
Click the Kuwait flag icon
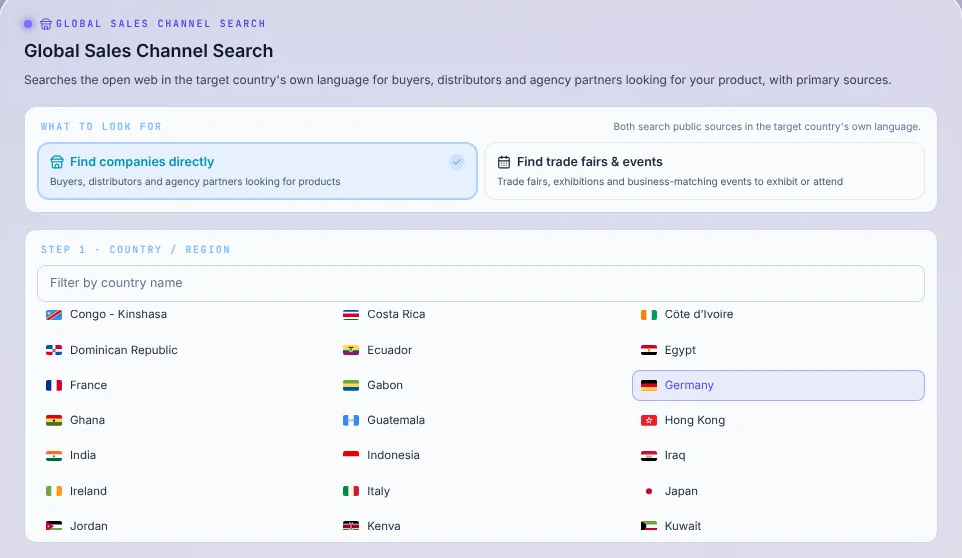point(648,526)
